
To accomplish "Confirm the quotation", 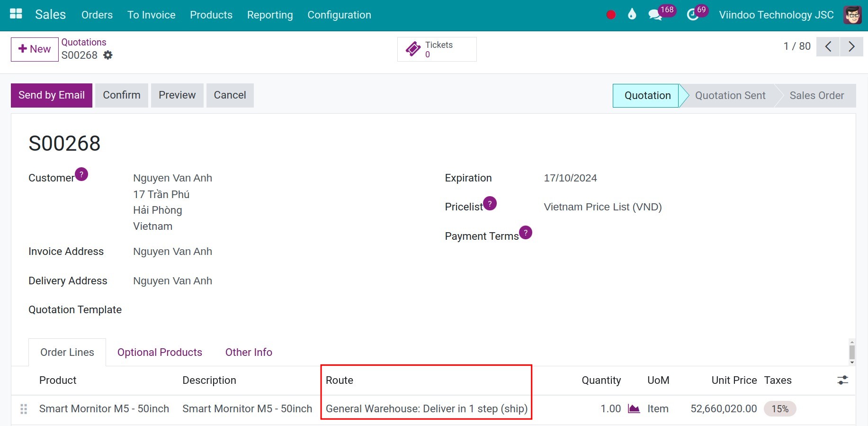I will tap(122, 95).
